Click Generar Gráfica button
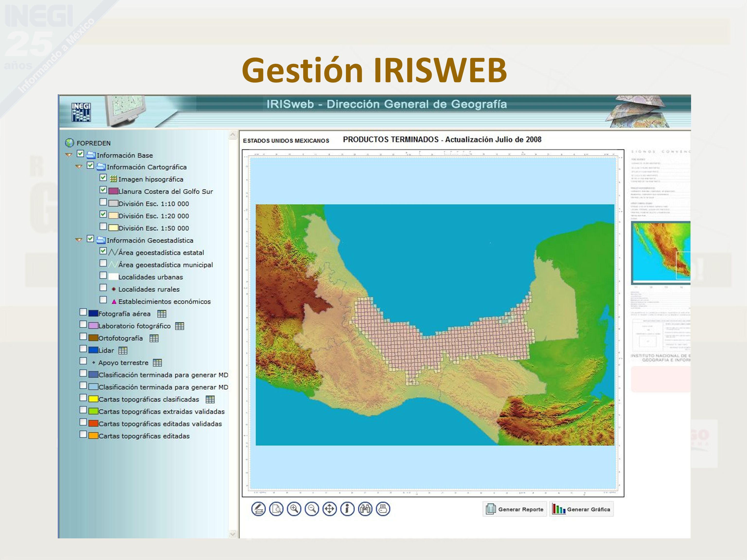747x560 pixels. (581, 509)
